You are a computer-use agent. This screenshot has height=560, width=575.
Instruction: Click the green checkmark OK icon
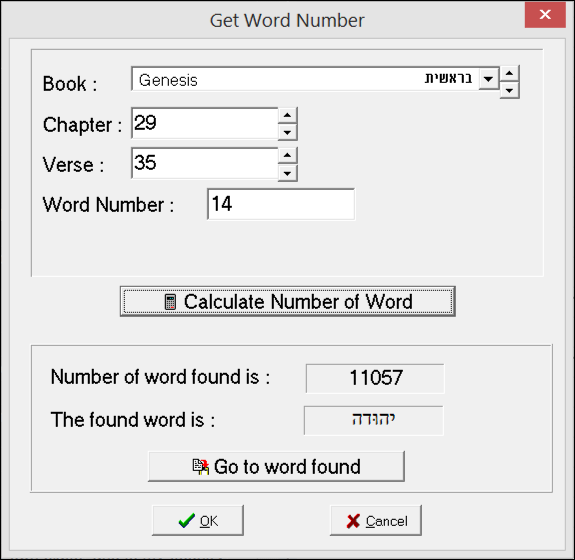(x=187, y=520)
